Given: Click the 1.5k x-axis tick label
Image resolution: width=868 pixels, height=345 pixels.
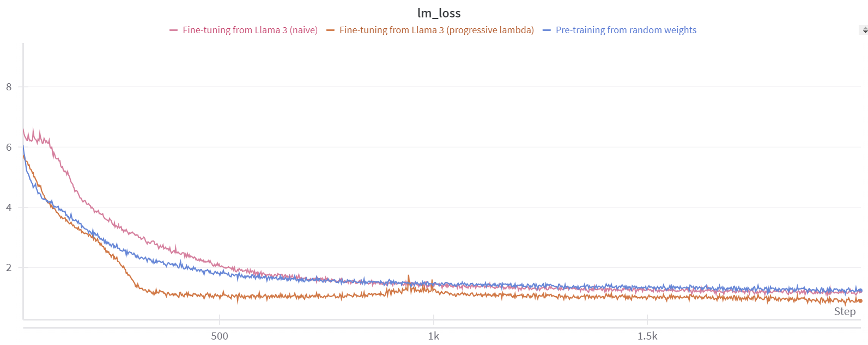Looking at the screenshot, I should tap(647, 336).
